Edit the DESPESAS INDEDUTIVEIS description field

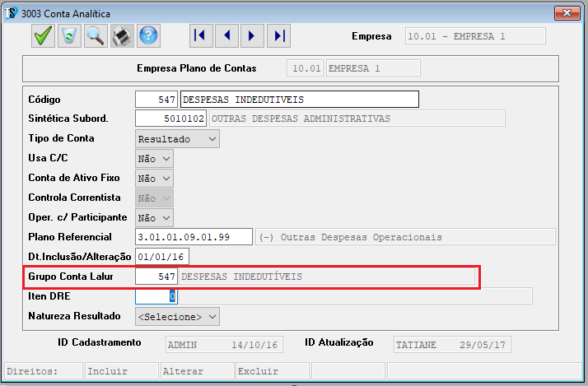tap(300, 100)
